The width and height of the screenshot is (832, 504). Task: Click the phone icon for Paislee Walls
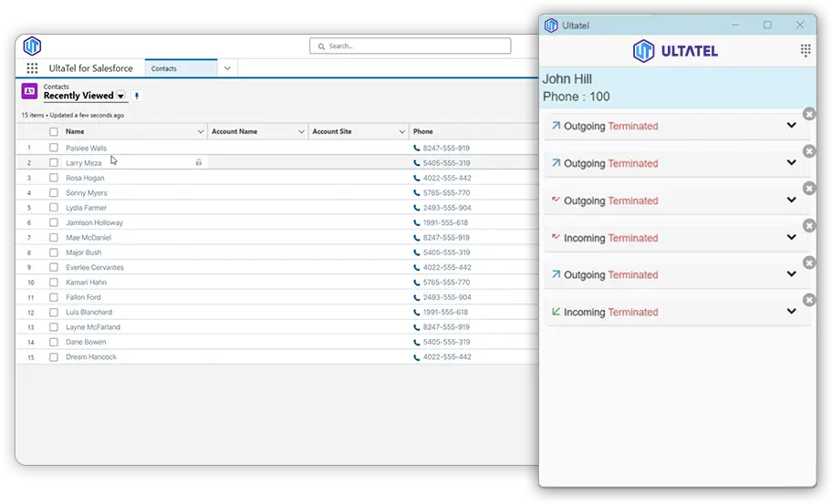pyautogui.click(x=417, y=148)
